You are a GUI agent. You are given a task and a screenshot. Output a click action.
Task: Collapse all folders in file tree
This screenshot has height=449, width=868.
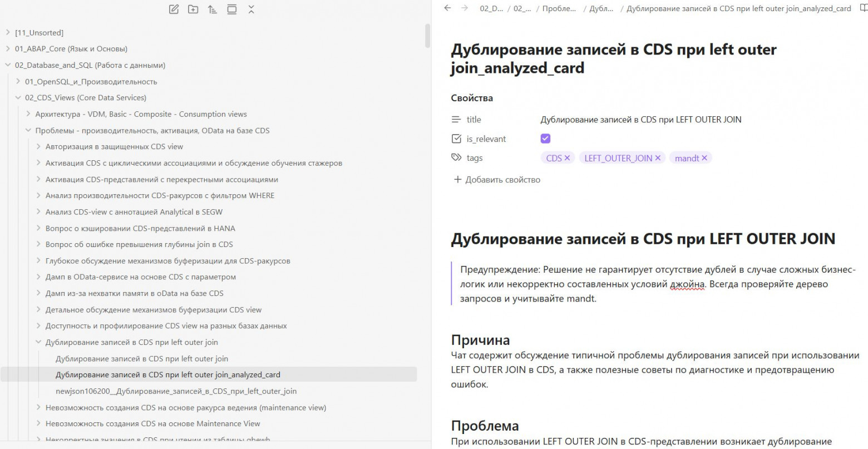[x=251, y=9]
